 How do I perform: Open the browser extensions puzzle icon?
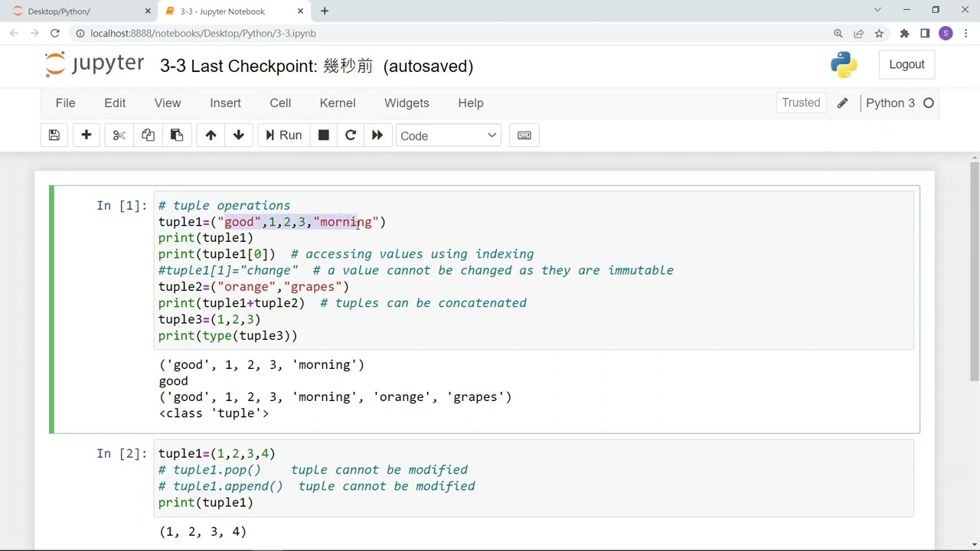pyautogui.click(x=904, y=34)
